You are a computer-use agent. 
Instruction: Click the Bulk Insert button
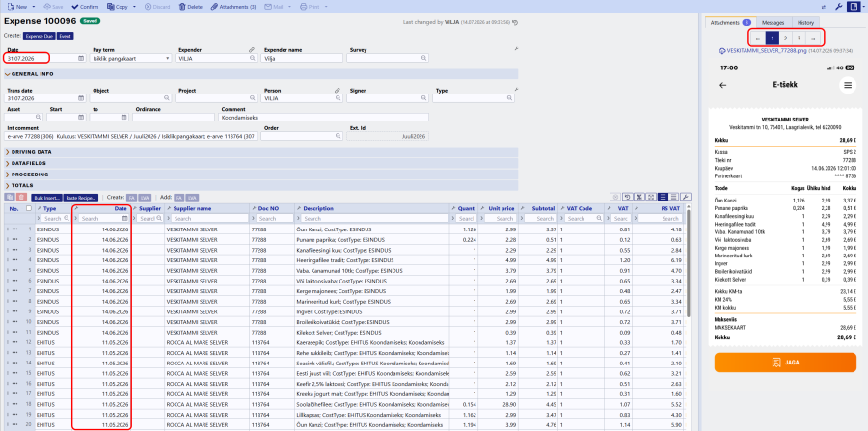[45, 197]
